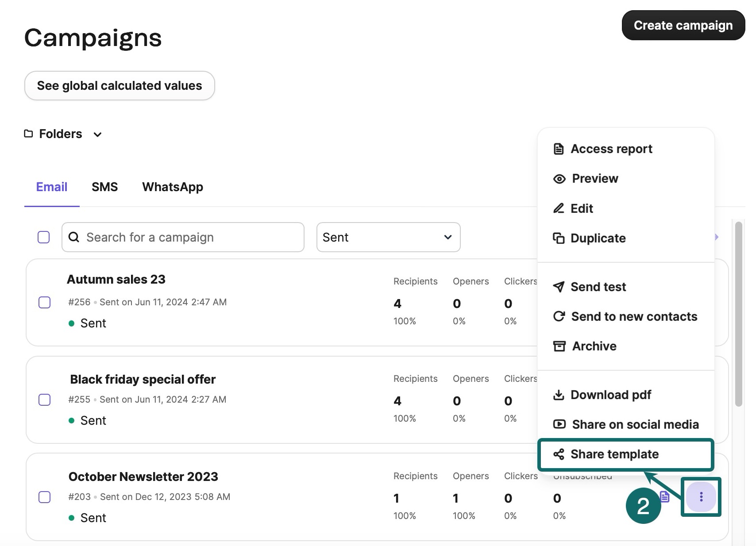The image size is (756, 546).
Task: Open the three-dot menu for October Newsletter 2023
Action: click(x=701, y=497)
